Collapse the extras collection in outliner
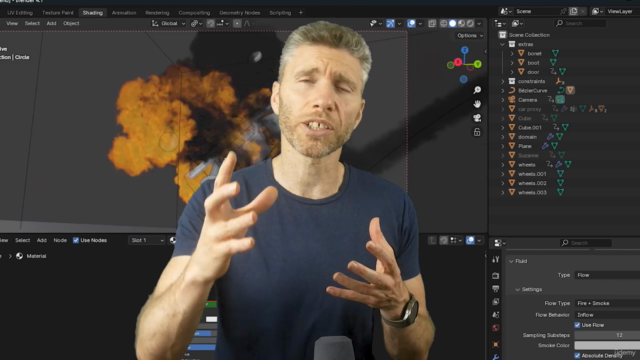The image size is (640, 360). pos(503,44)
